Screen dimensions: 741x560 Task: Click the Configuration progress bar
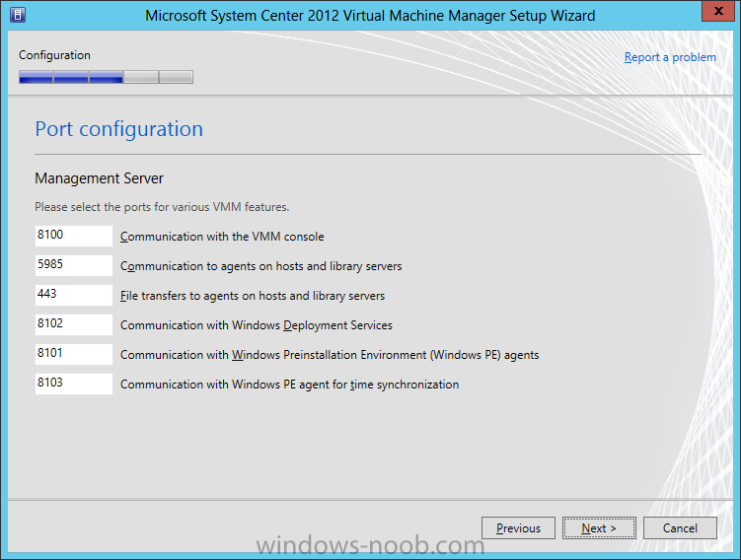click(106, 77)
